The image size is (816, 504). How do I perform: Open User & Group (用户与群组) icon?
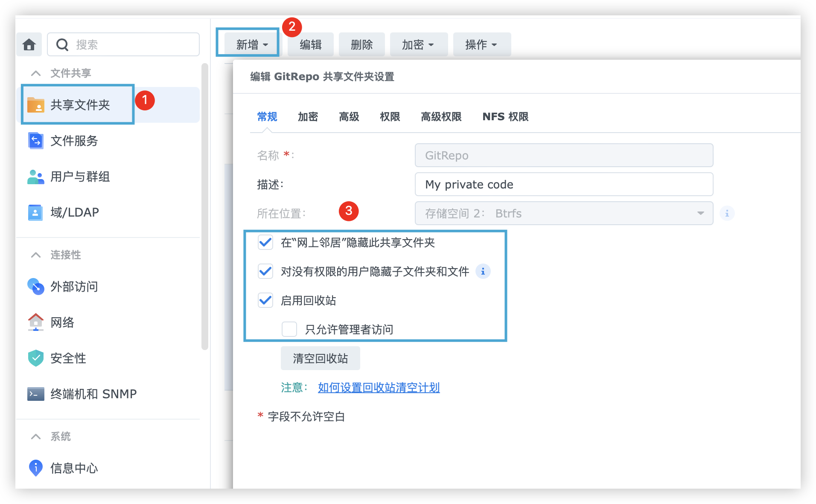tap(35, 177)
